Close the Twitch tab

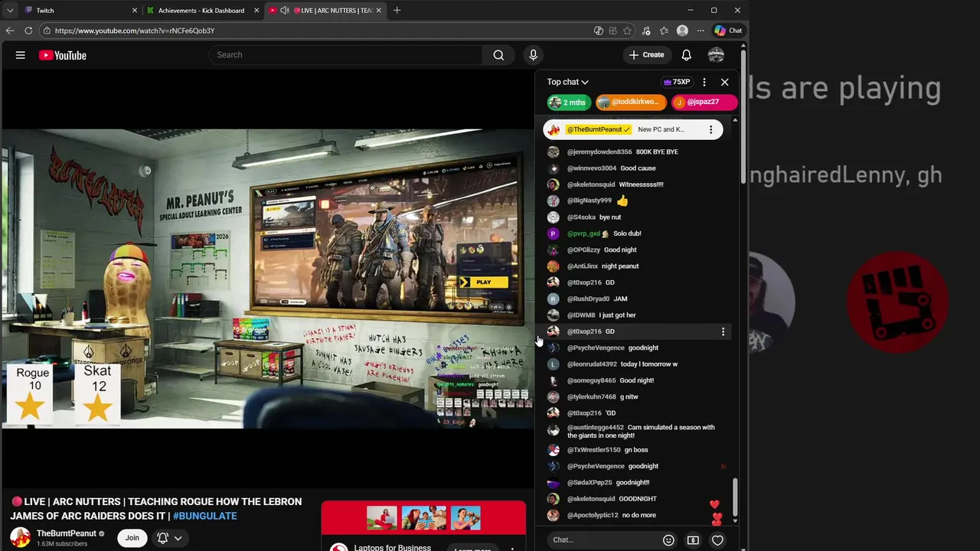pyautogui.click(x=135, y=11)
